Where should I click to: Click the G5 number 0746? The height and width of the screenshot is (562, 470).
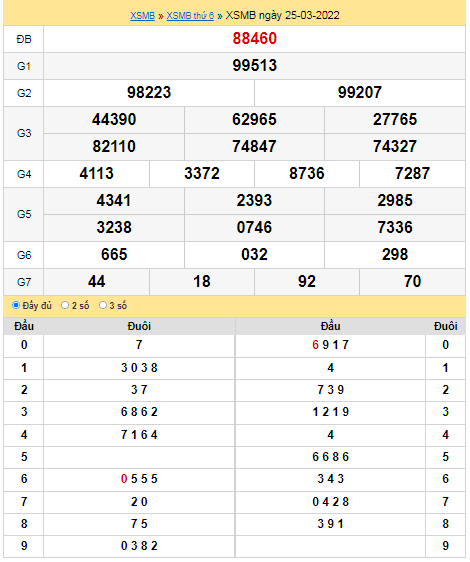(x=254, y=227)
